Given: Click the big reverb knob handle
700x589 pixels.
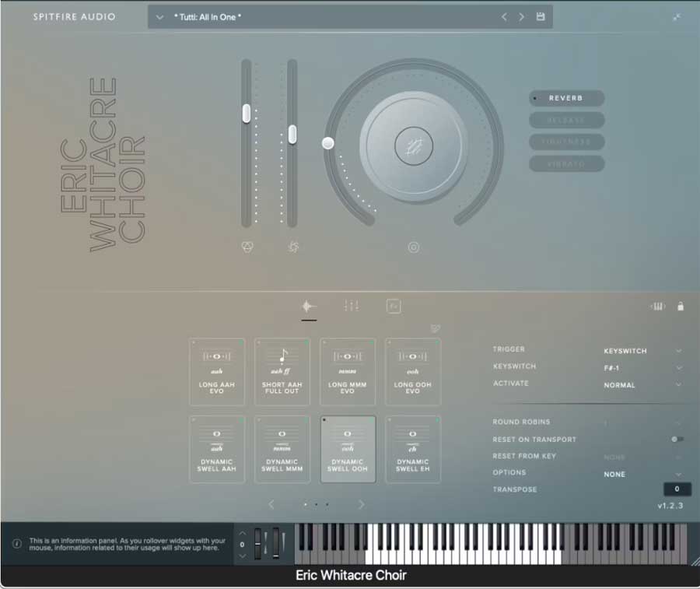Looking at the screenshot, I should [328, 143].
